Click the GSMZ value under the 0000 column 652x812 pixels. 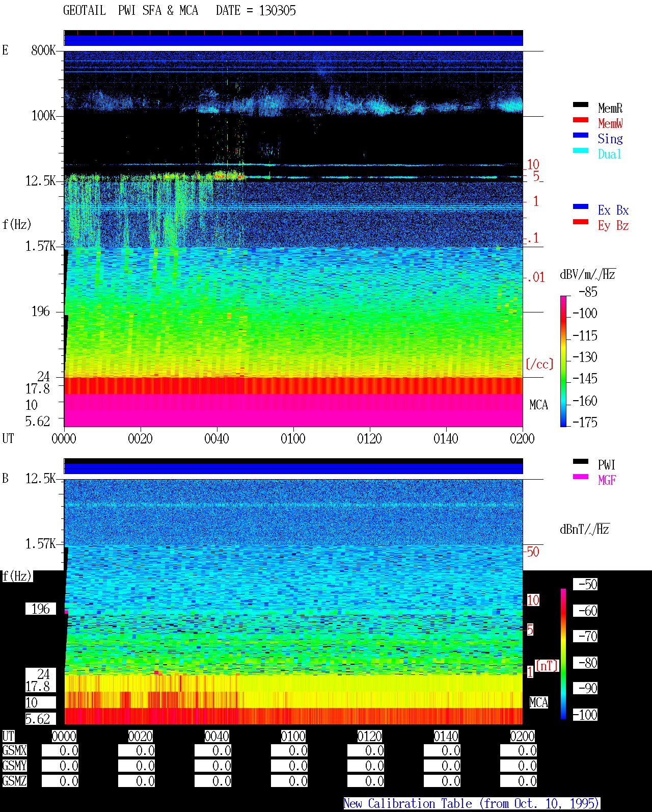60,781
